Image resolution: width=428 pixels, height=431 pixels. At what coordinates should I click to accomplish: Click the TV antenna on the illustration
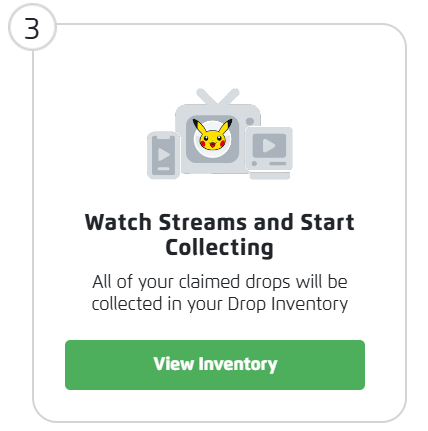pos(217,97)
